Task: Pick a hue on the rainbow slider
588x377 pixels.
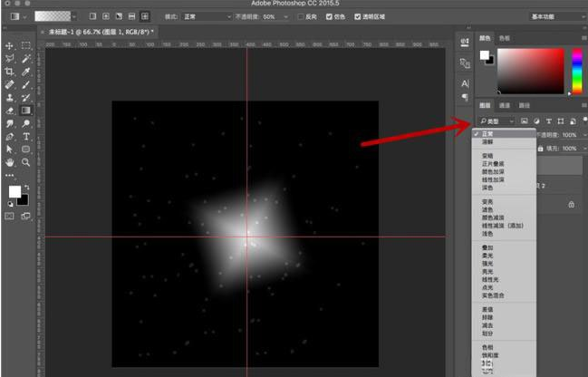Action: click(577, 71)
